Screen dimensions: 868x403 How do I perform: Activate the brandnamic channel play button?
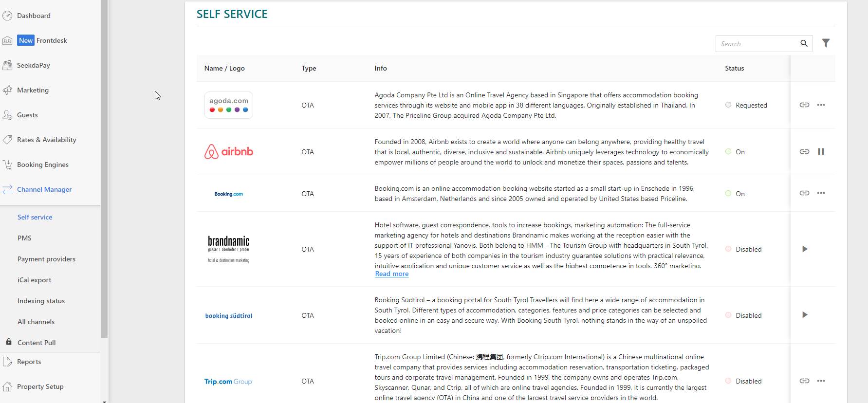(x=805, y=249)
